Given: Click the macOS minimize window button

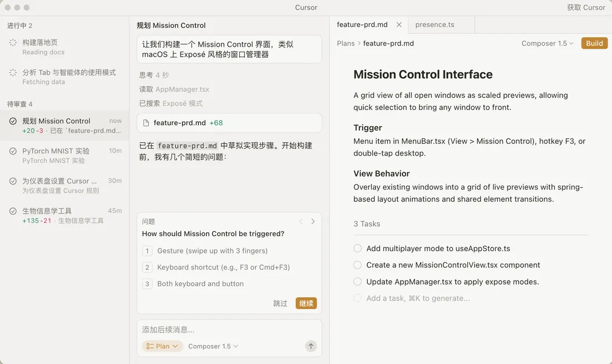Looking at the screenshot, I should point(17,7).
